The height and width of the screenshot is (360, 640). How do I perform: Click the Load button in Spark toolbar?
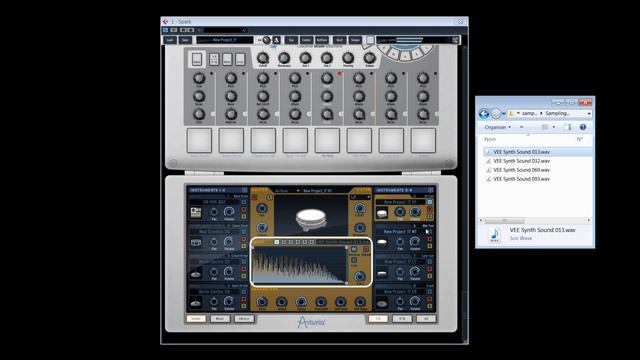pos(170,40)
